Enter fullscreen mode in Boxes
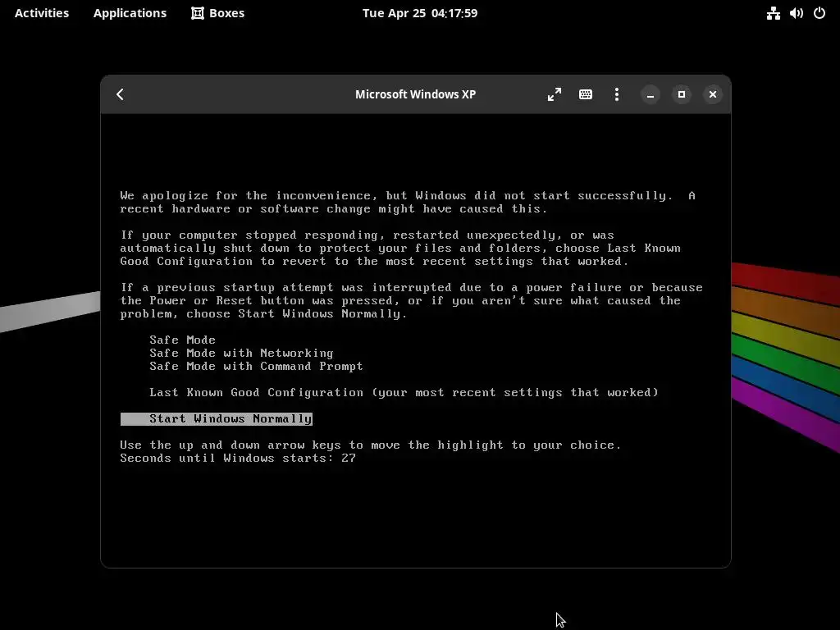This screenshot has width=840, height=630. (555, 94)
